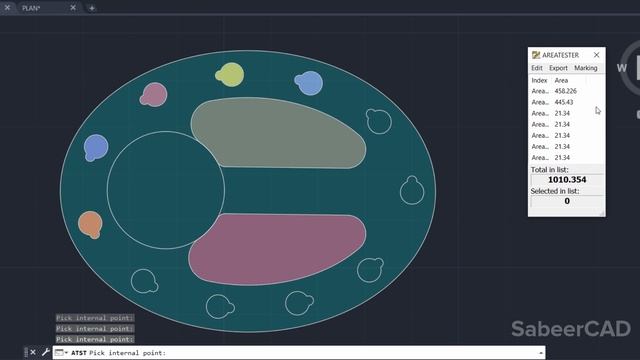Click the AREATESTER window resize grip

pos(602,213)
